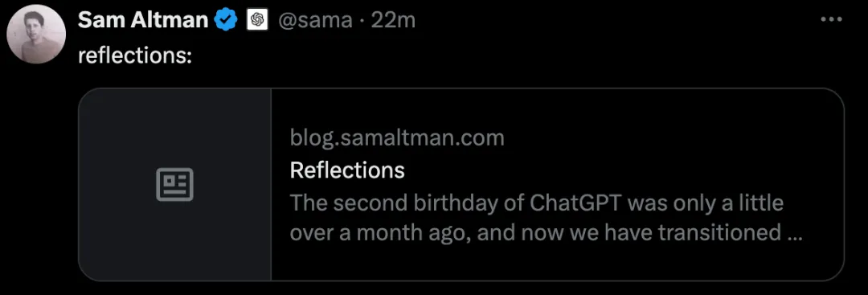This screenshot has height=295, width=868.
Task: Click the 'reflections:' tweet text
Action: (134, 56)
